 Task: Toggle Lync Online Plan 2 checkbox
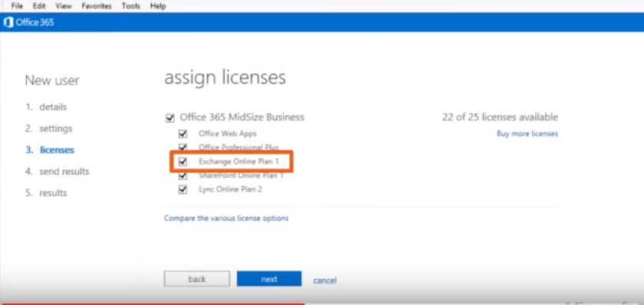pyautogui.click(x=182, y=189)
